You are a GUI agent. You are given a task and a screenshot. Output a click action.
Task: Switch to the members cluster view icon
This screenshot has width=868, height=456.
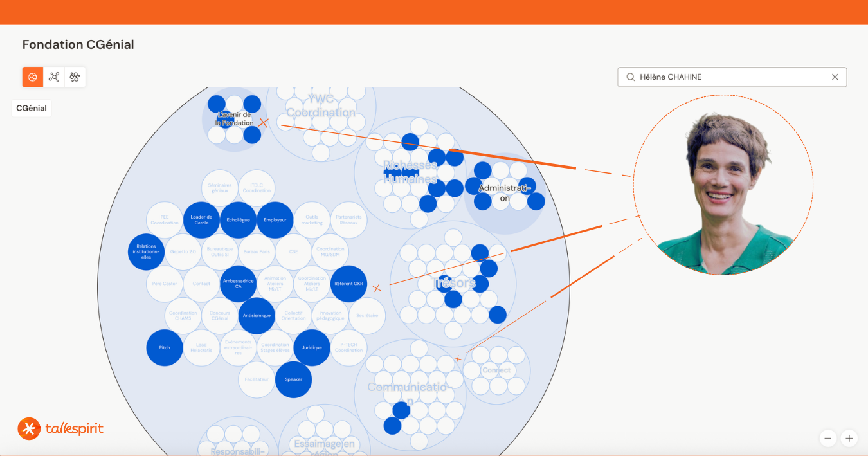pyautogui.click(x=75, y=77)
